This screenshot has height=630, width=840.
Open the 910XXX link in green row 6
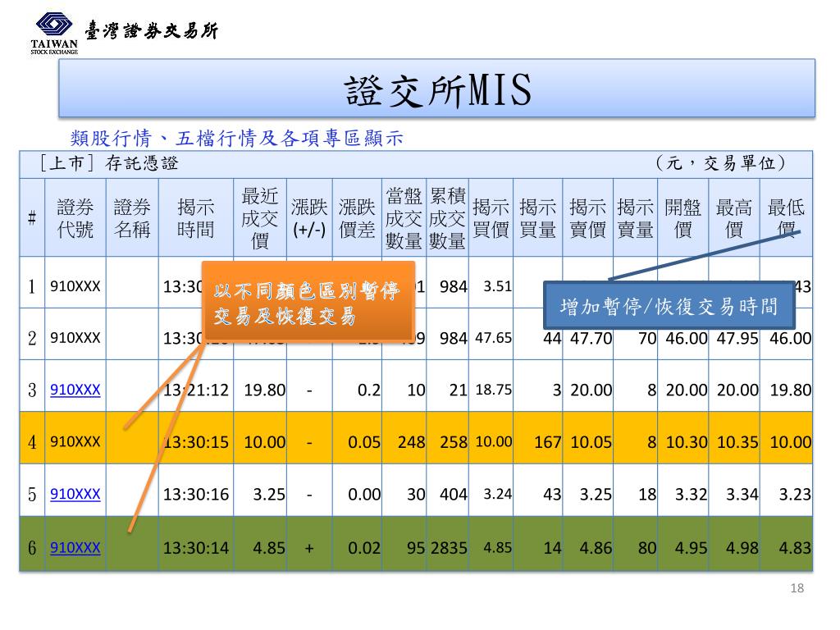75,547
